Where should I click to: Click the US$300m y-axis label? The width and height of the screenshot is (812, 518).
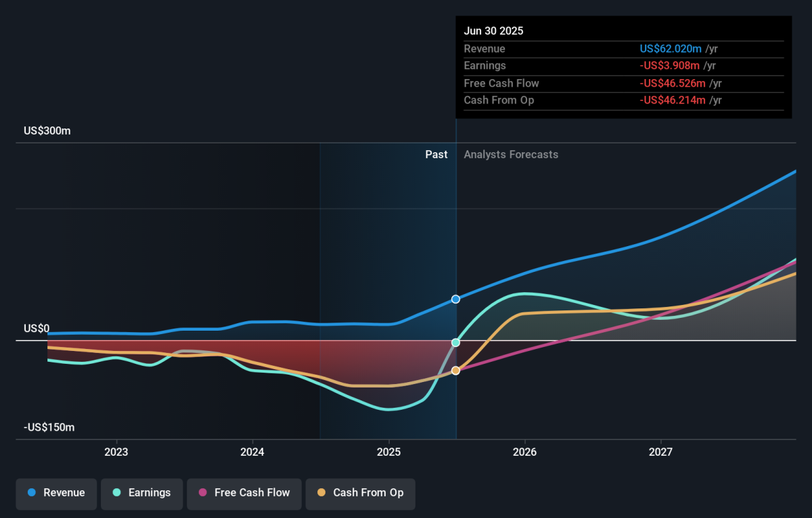(47, 131)
